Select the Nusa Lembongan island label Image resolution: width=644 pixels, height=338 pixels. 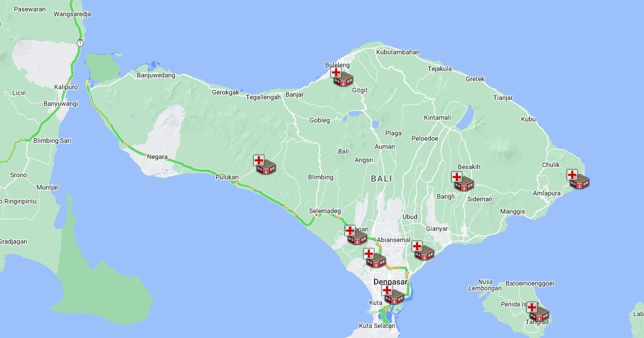coord(485,285)
